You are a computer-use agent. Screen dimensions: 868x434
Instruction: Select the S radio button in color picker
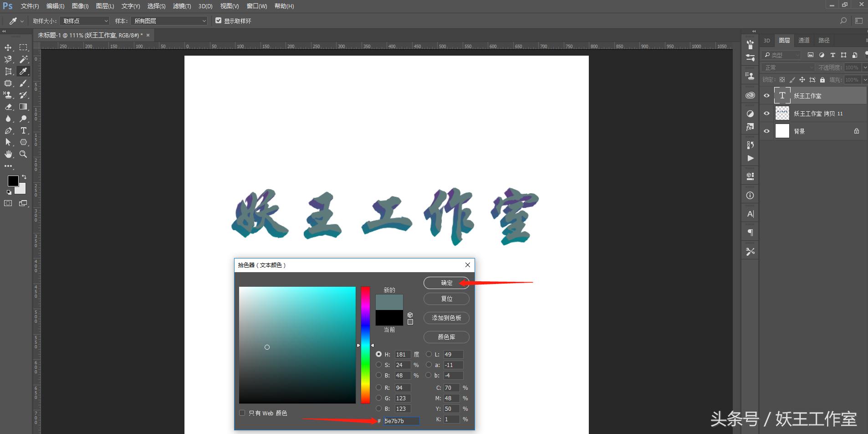[x=379, y=365]
